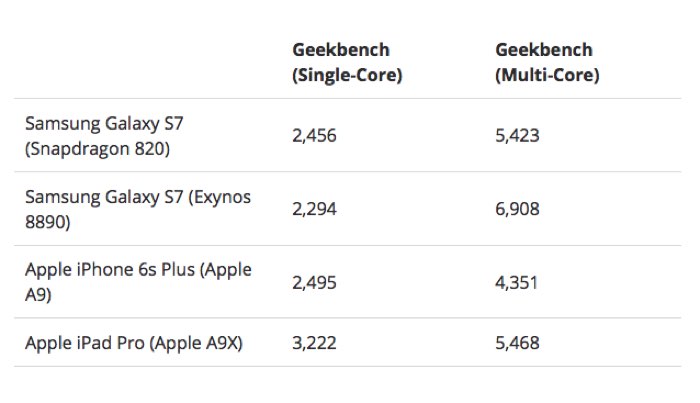Click the iPad Pro single-core score 3,222
Screen dimensions: 700x403
pos(315,343)
